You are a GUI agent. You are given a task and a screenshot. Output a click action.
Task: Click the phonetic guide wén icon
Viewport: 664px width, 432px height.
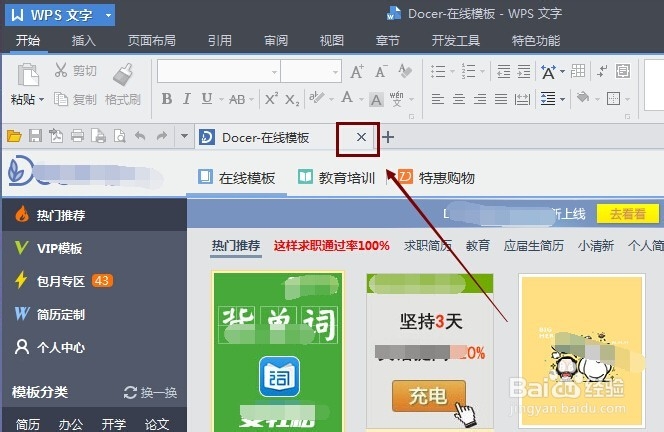pyautogui.click(x=397, y=99)
